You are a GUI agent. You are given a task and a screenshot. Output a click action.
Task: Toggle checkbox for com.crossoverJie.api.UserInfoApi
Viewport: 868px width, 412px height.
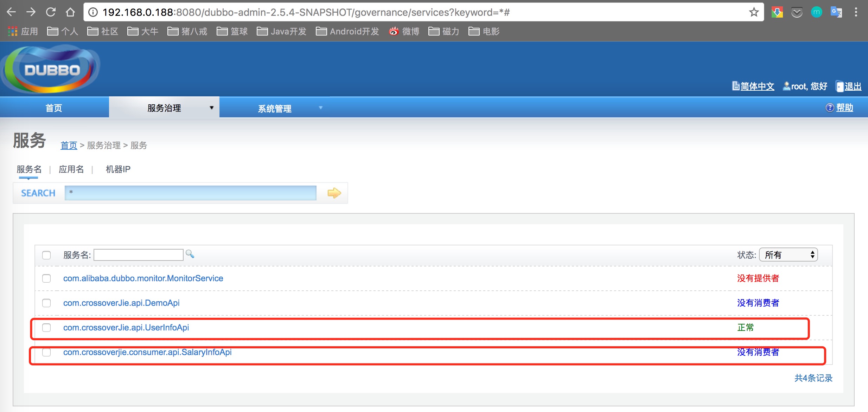[46, 327]
